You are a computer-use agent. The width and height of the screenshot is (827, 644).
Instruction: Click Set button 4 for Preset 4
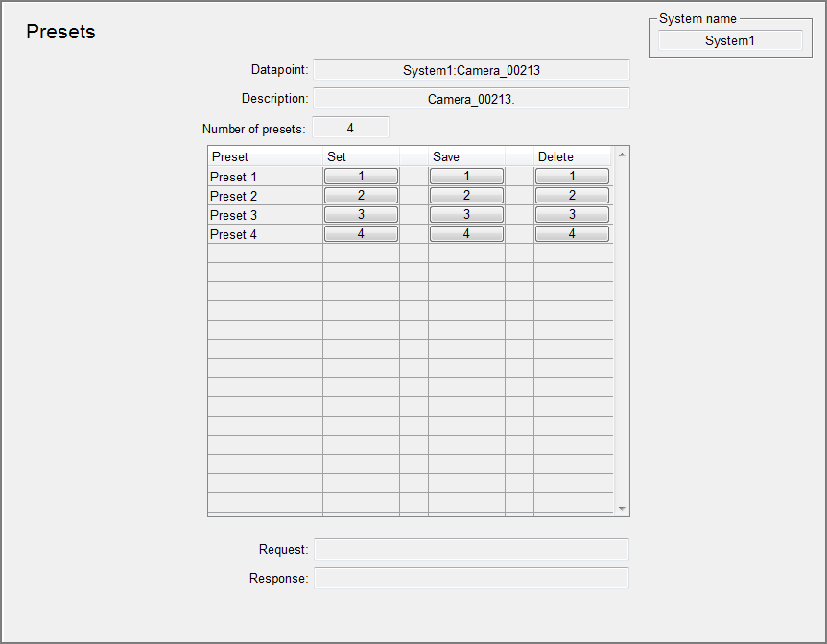point(361,233)
